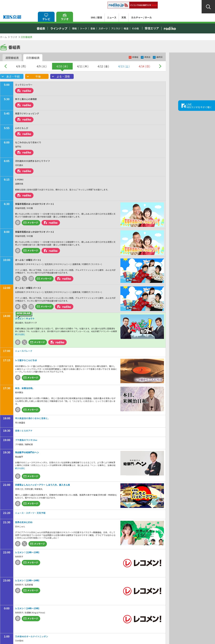Open ニュース menu item

pos(112,18)
